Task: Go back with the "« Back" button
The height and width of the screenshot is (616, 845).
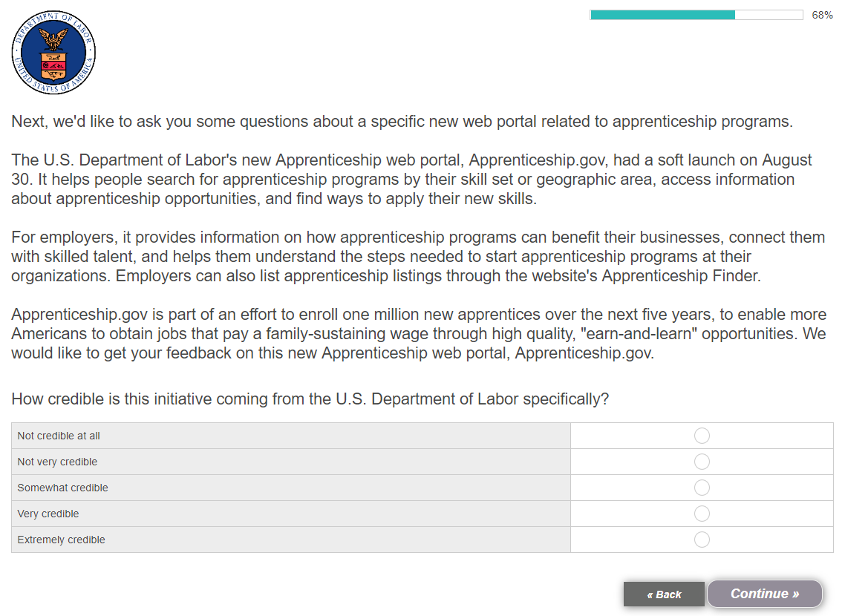Action: pyautogui.click(x=664, y=594)
